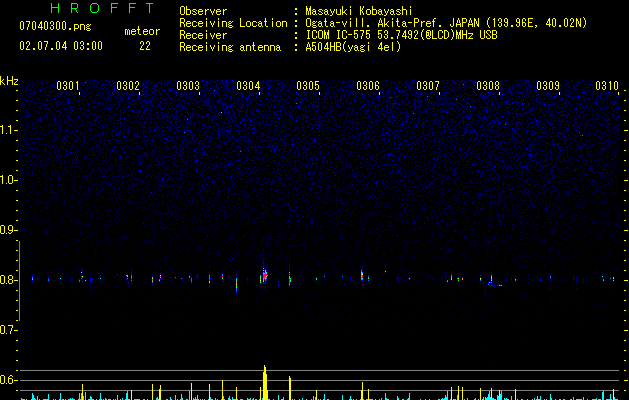Image resolution: width=629 pixels, height=400 pixels.
Task: Click the HROFFT title text
Action: click(102, 8)
